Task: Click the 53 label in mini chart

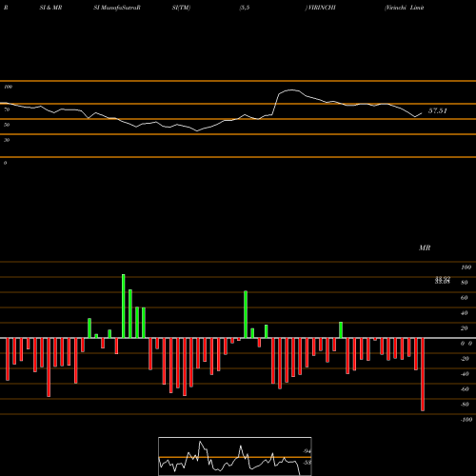Action: tap(307, 463)
